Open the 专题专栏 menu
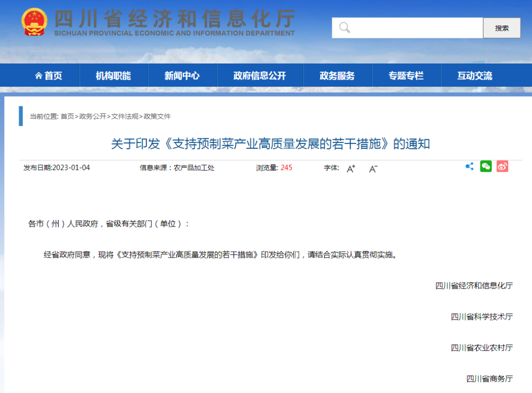Viewport: 532px width, 393px height. (406, 75)
